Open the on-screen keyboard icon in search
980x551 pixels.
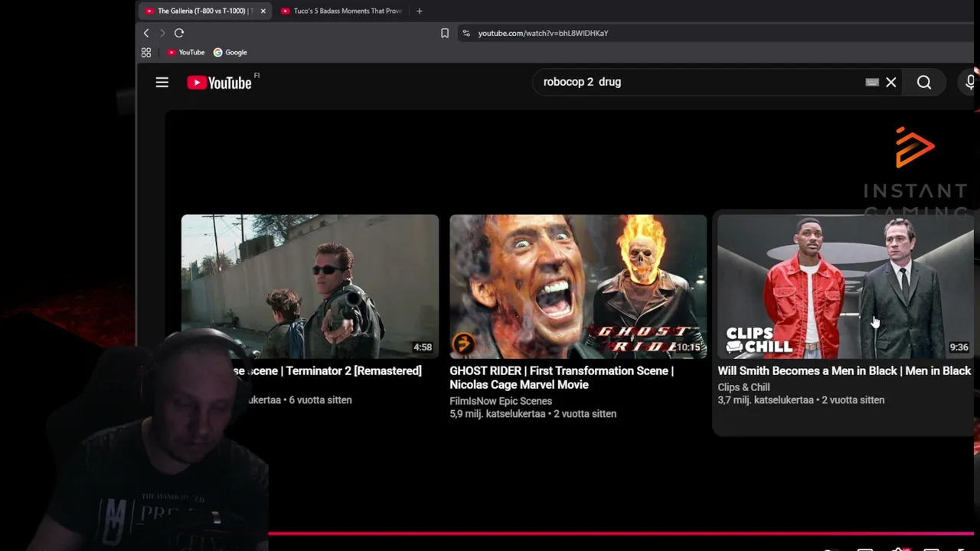[x=872, y=82]
